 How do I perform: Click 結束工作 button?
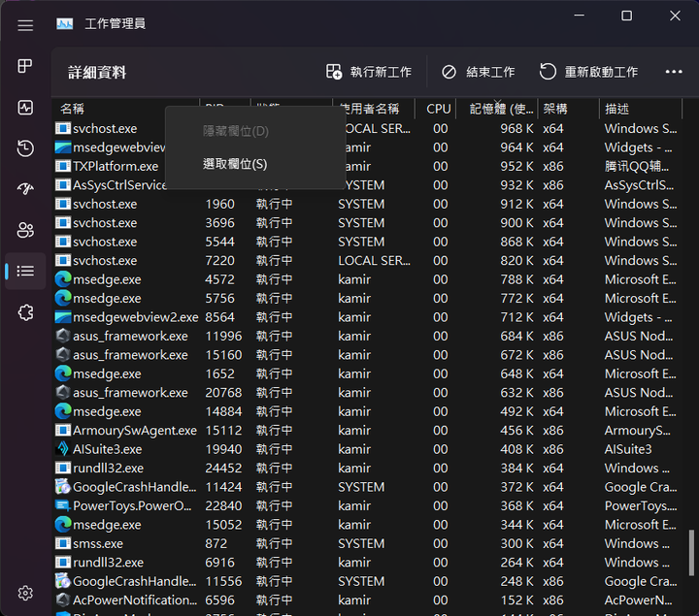(478, 72)
